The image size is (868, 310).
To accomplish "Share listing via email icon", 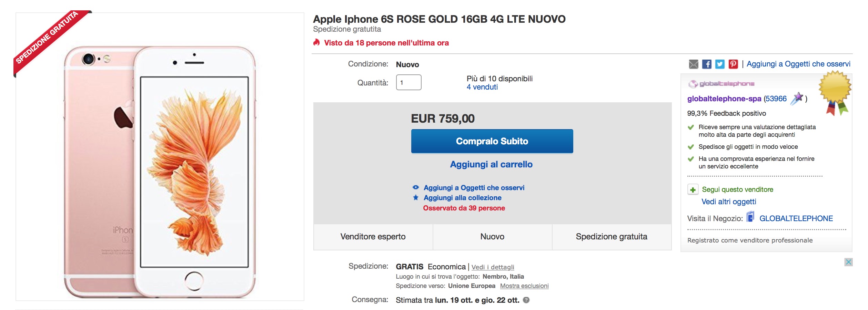I will (x=693, y=64).
